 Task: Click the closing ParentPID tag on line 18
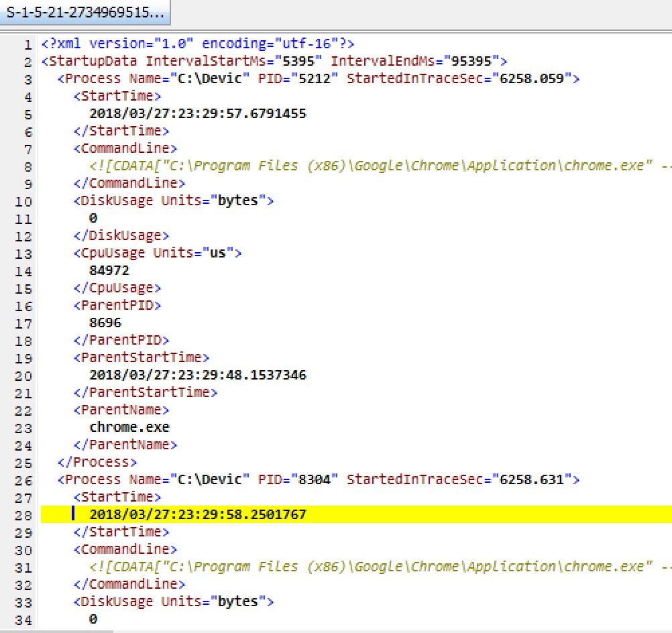121,340
